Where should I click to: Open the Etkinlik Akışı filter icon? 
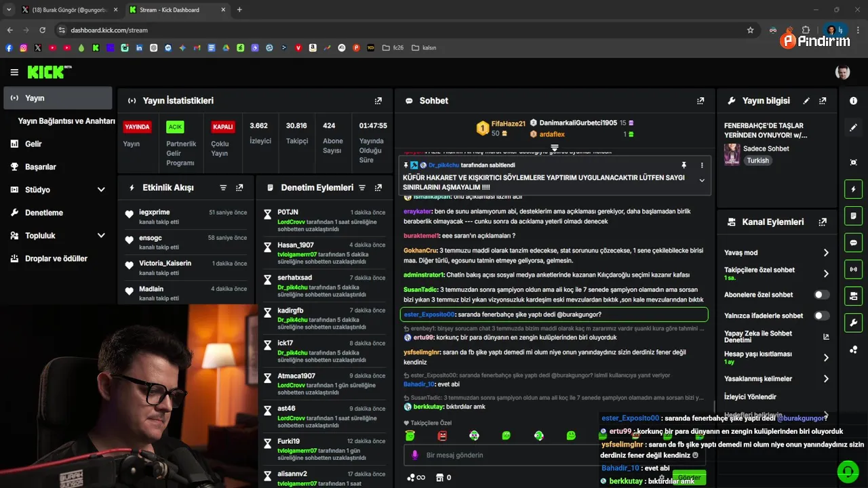point(223,187)
